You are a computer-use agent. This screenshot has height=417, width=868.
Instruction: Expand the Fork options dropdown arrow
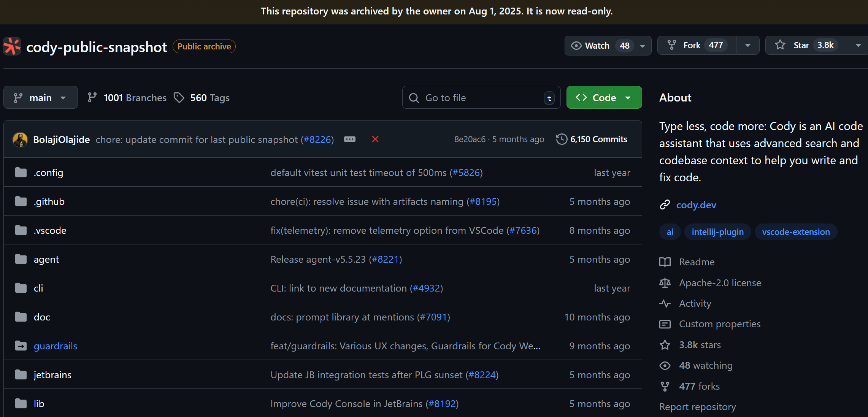point(747,46)
